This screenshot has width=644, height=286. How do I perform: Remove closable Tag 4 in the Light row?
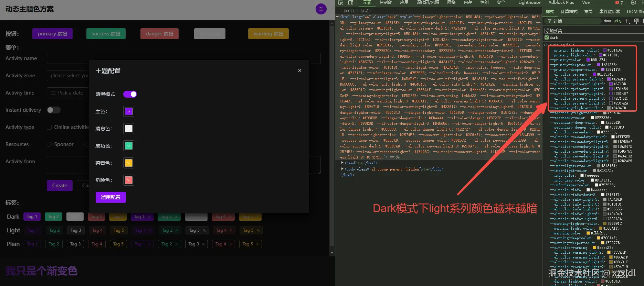(231, 230)
